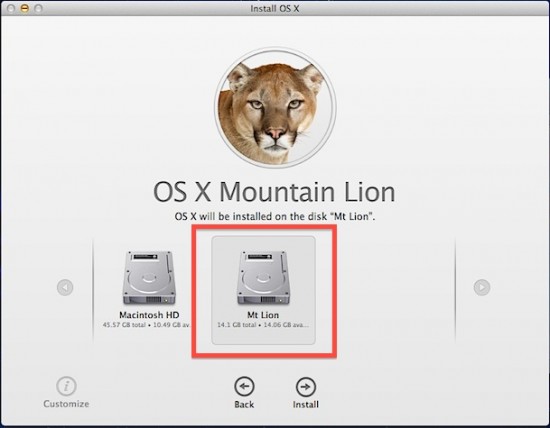Click the installed-on-disk "Mt Lion" message

(x=275, y=216)
